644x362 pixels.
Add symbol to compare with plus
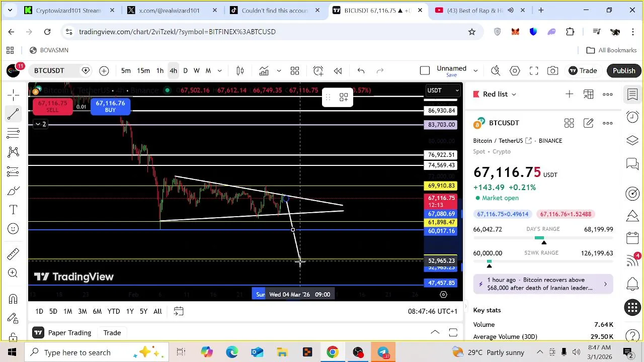point(104,71)
